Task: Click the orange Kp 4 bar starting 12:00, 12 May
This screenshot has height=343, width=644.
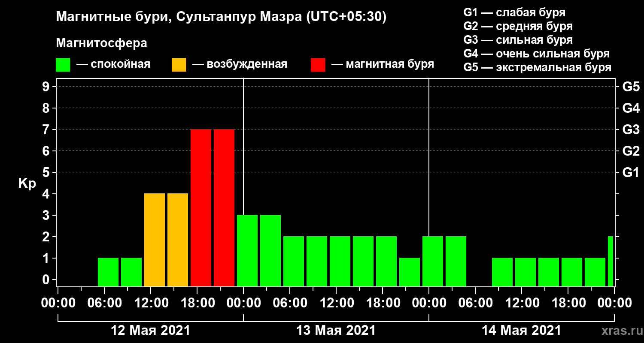Action: pyautogui.click(x=155, y=240)
